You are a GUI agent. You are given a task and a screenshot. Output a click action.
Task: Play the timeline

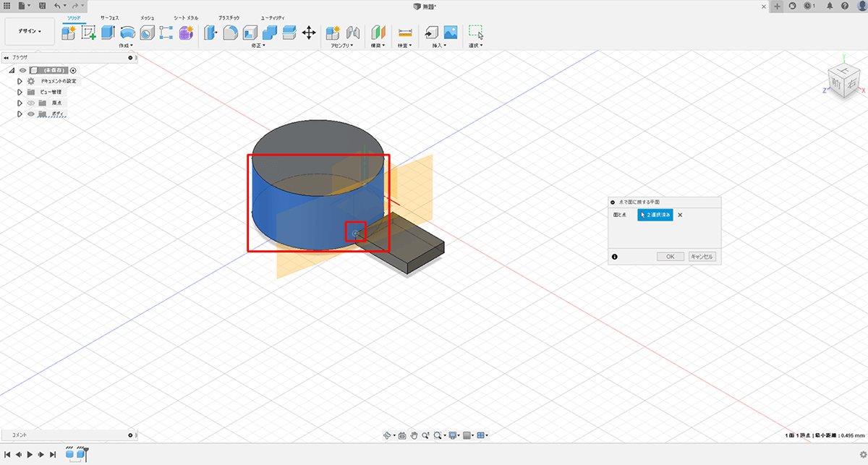pos(30,454)
